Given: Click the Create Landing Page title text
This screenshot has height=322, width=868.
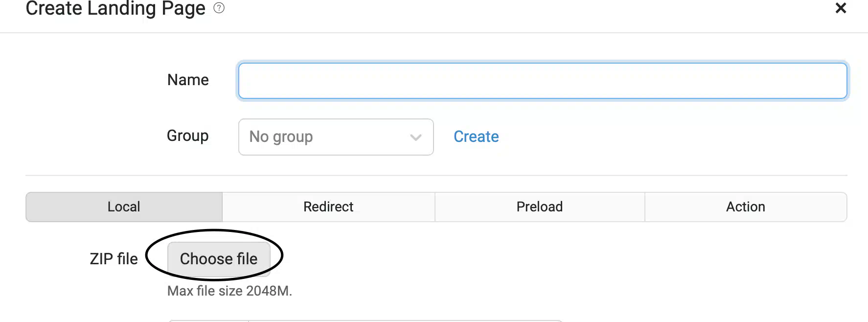Looking at the screenshot, I should (x=115, y=8).
